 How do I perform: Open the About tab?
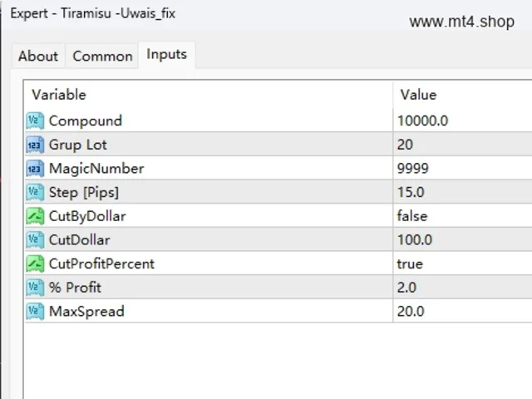click(38, 56)
